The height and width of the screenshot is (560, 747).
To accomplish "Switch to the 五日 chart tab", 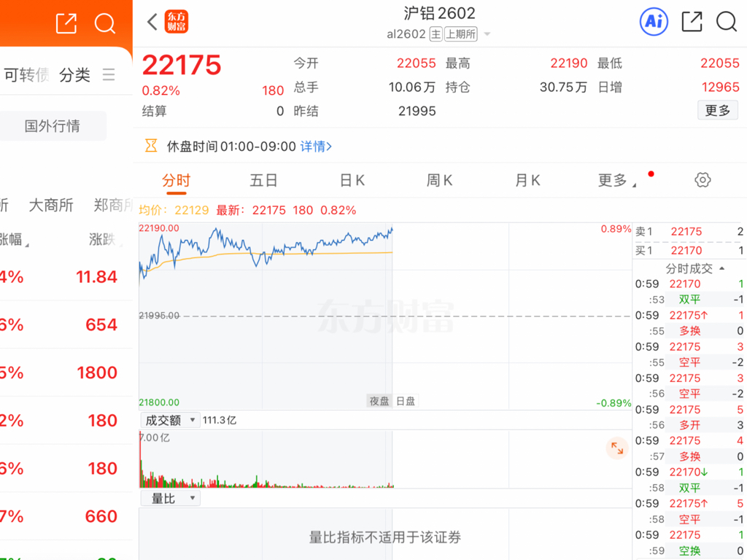I will (263, 181).
